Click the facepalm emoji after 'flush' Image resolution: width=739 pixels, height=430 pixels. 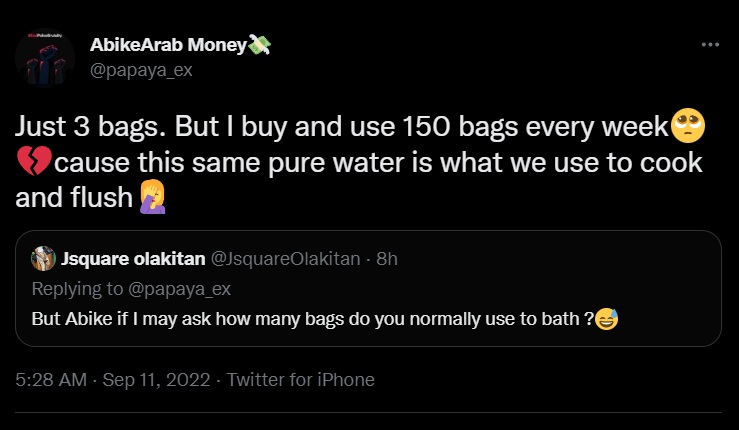148,199
